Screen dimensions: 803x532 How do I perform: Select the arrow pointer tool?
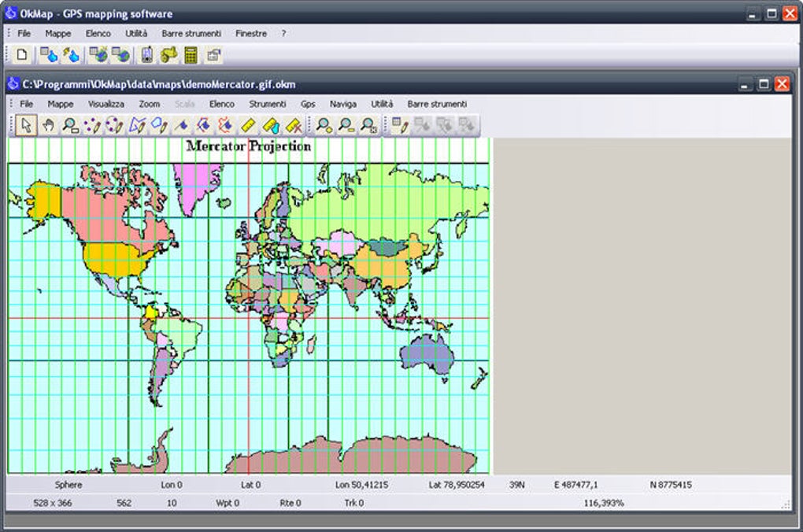pos(25,125)
